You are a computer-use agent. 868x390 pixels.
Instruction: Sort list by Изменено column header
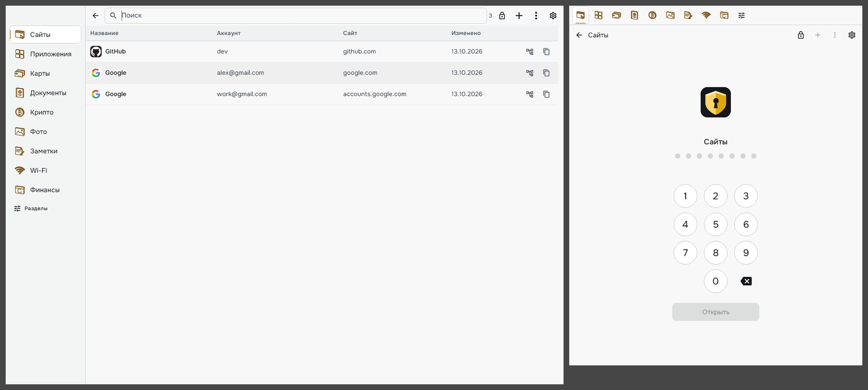[x=466, y=33]
